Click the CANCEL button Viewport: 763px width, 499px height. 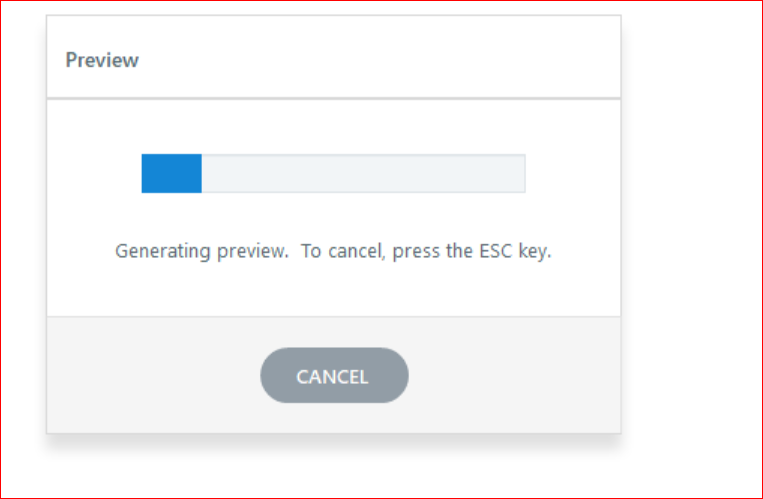click(333, 376)
